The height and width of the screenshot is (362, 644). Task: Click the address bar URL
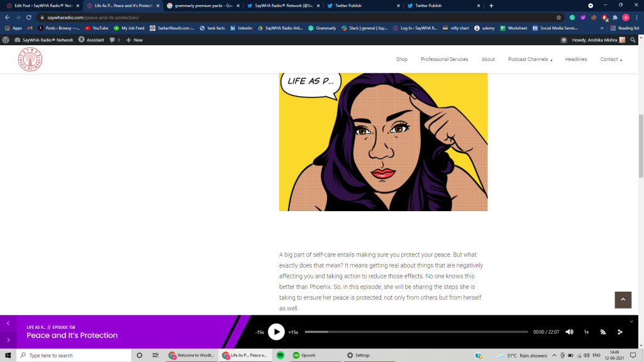coord(93,17)
